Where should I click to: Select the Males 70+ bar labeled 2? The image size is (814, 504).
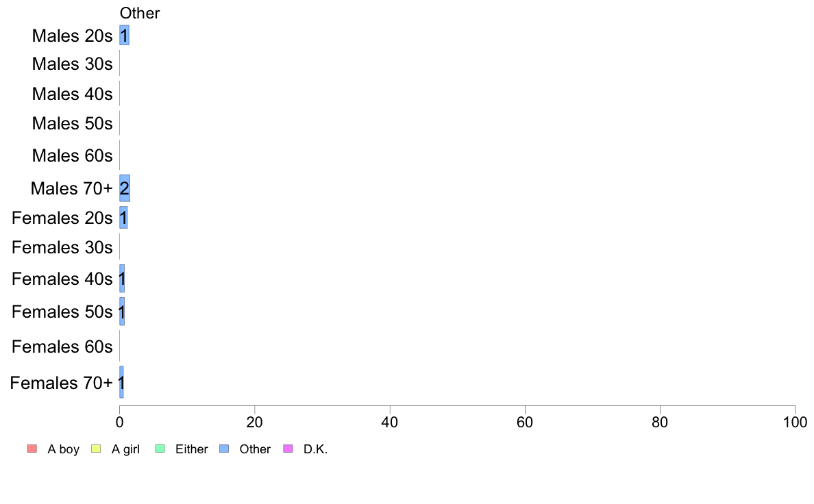pos(125,188)
